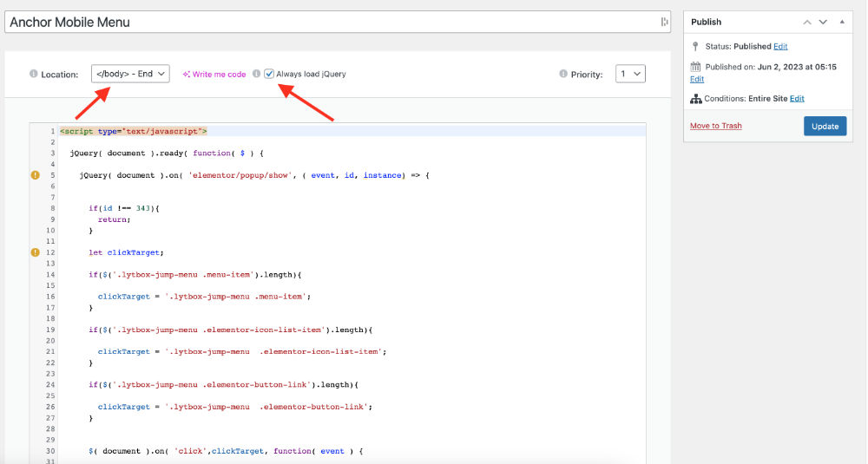Click line 3 containing jQuery document ready
Viewport: 868px width, 464px height.
point(167,154)
